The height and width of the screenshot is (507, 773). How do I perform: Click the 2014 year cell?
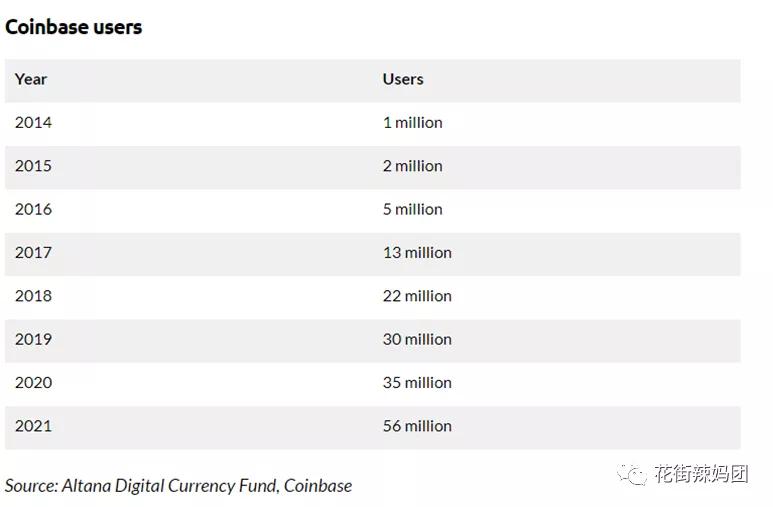click(33, 122)
